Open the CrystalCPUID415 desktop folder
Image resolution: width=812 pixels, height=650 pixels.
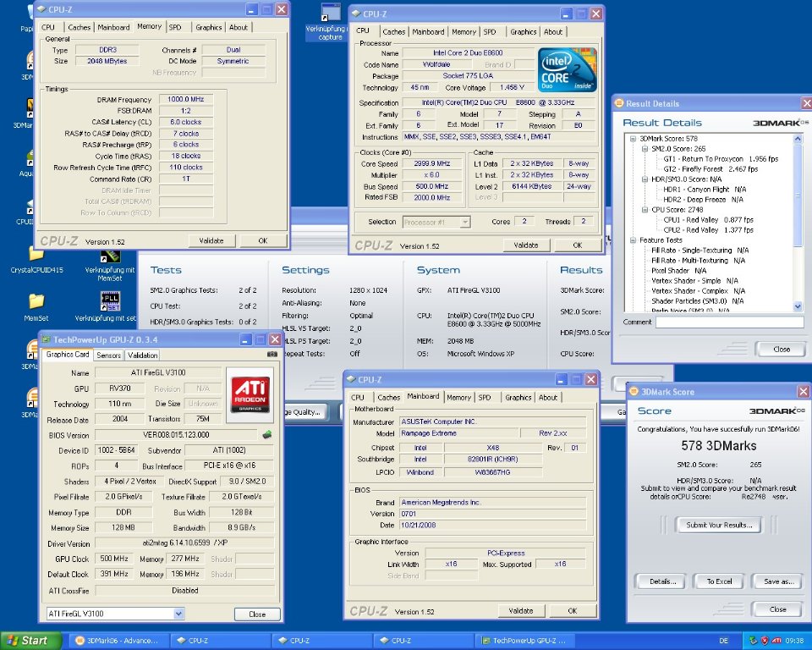pos(36,261)
